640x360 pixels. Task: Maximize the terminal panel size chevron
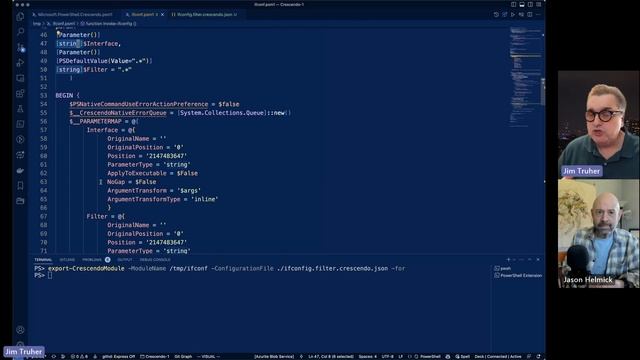pos(529,260)
